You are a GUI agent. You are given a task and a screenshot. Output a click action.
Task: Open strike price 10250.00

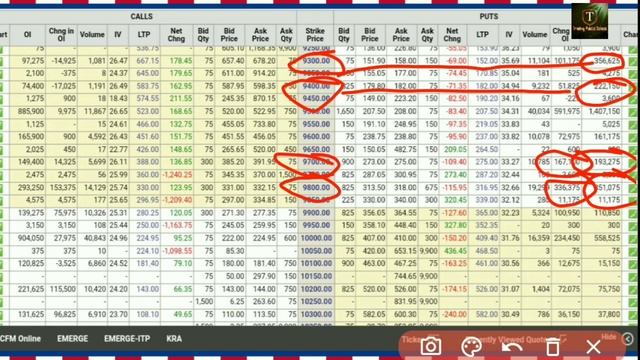316,302
